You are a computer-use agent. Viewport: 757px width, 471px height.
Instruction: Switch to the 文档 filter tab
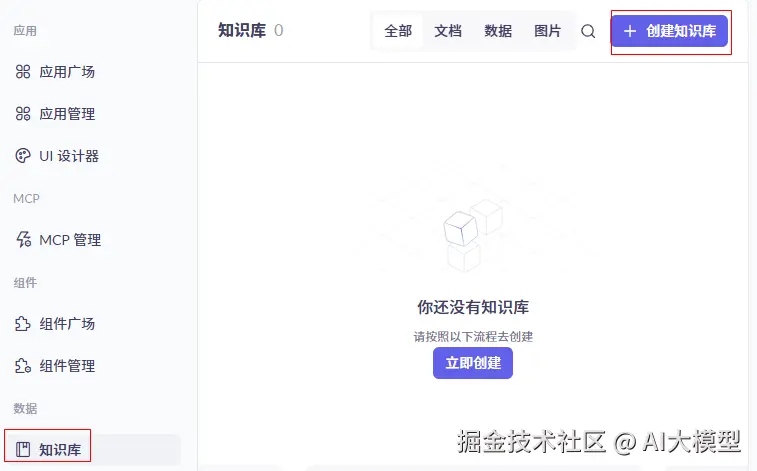click(448, 31)
